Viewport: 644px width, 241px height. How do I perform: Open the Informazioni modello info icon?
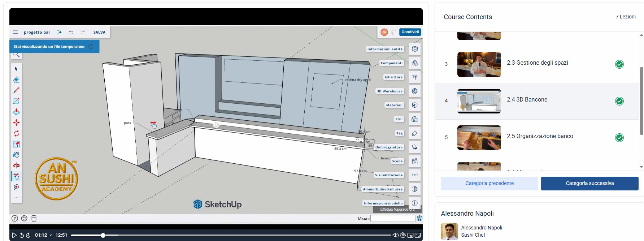[x=415, y=203]
